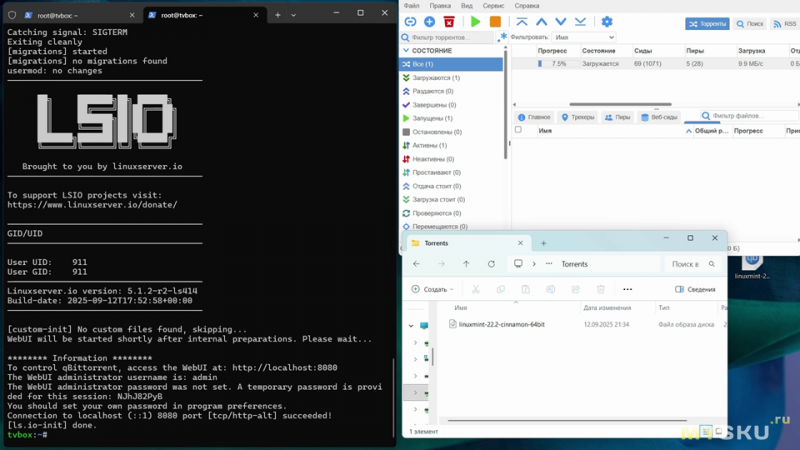Screen dimensions: 800x450
Task: Stop torrents with the orange square icon
Action: (495, 22)
